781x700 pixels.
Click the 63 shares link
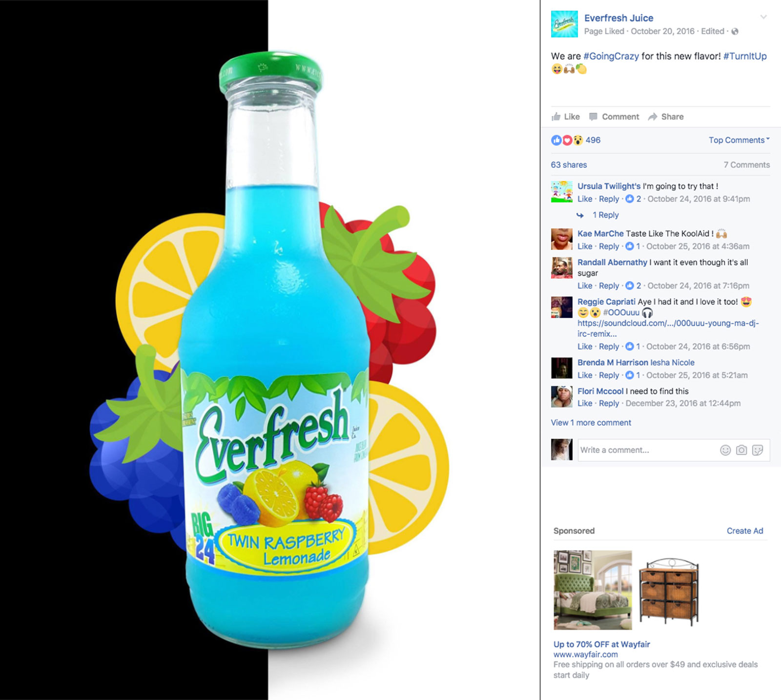coord(569,165)
